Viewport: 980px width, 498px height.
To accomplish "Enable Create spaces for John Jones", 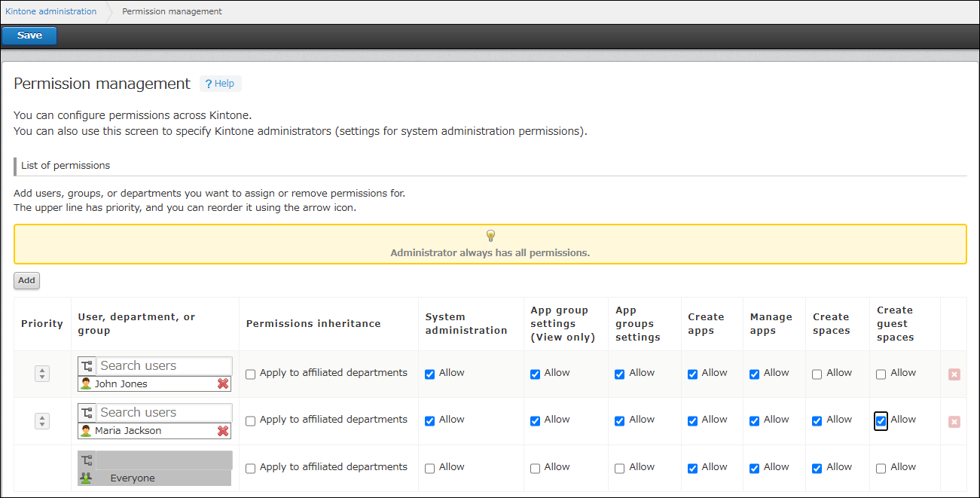I will click(x=817, y=373).
